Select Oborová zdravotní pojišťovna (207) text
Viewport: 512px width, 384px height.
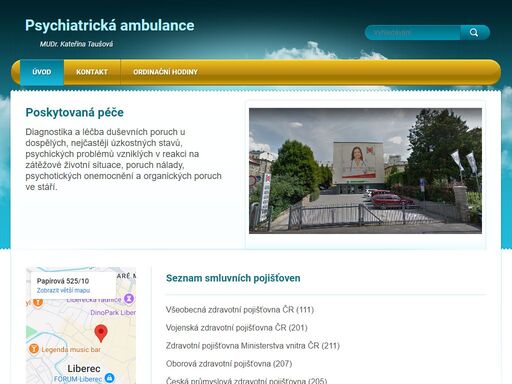(x=229, y=364)
